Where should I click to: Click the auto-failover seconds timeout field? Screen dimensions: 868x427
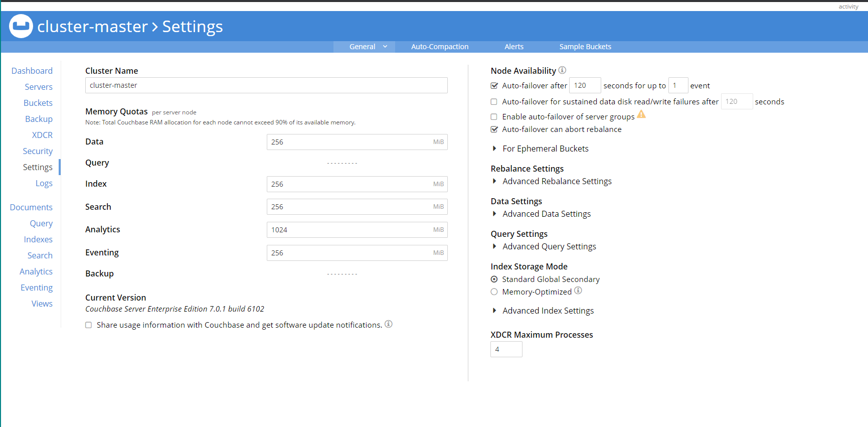(585, 85)
